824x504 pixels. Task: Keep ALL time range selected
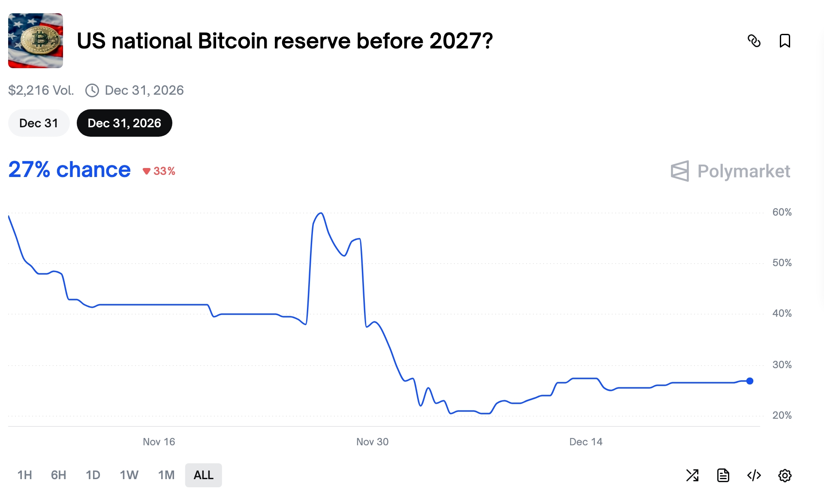pos(203,475)
